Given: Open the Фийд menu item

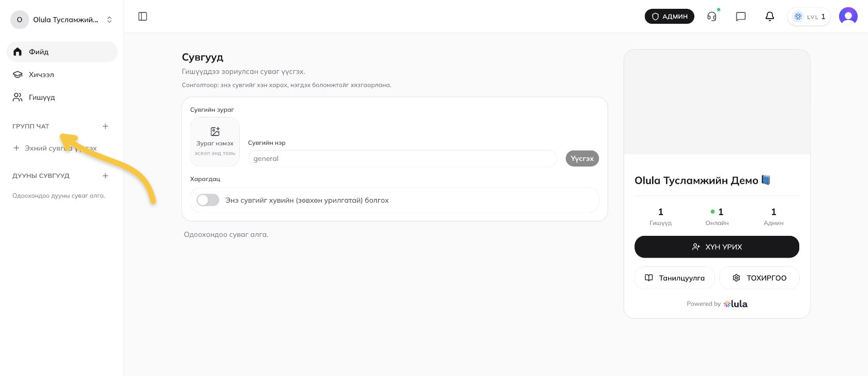Looking at the screenshot, I should [x=62, y=52].
